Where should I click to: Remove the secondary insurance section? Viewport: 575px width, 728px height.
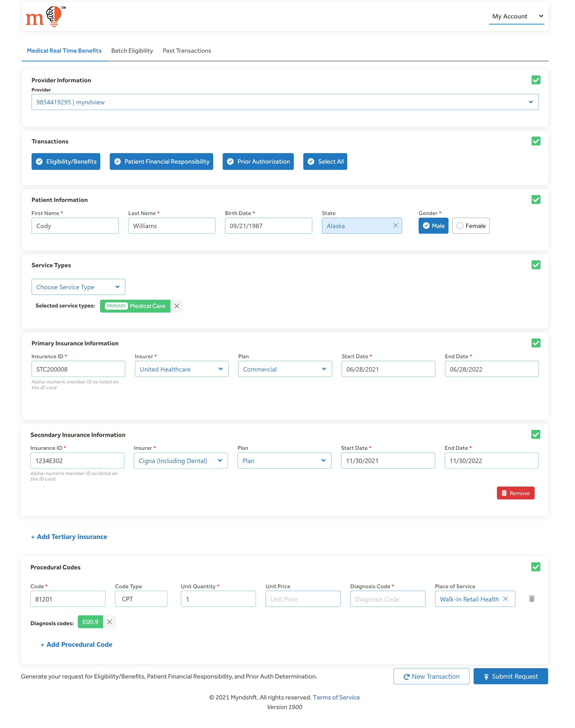[x=516, y=493]
